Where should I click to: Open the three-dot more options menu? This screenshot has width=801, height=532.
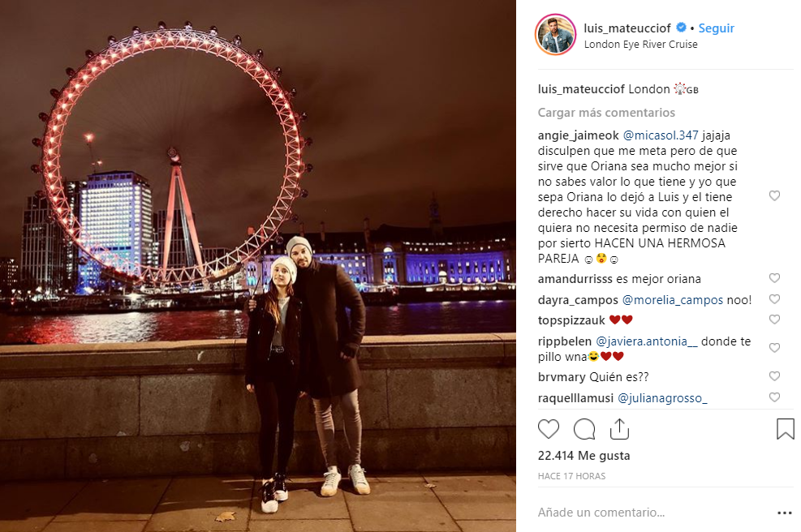tap(785, 513)
